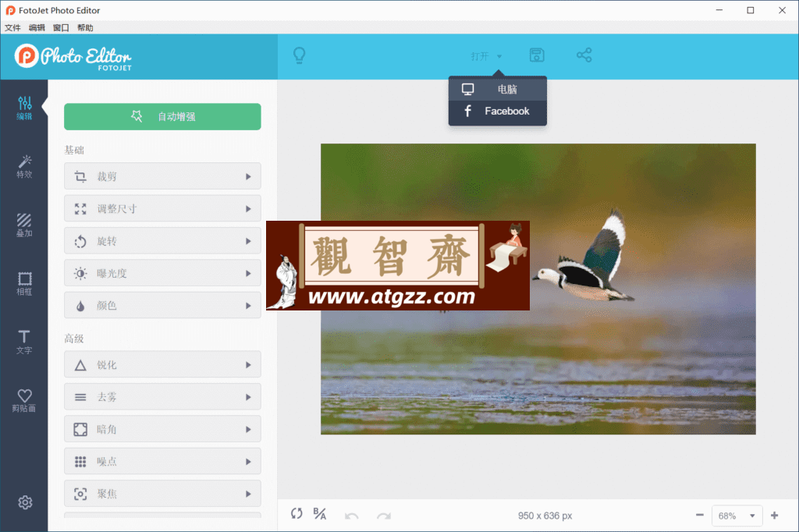The height and width of the screenshot is (532, 799).
Task: Open the 打开 open dropdown
Action: (x=486, y=56)
